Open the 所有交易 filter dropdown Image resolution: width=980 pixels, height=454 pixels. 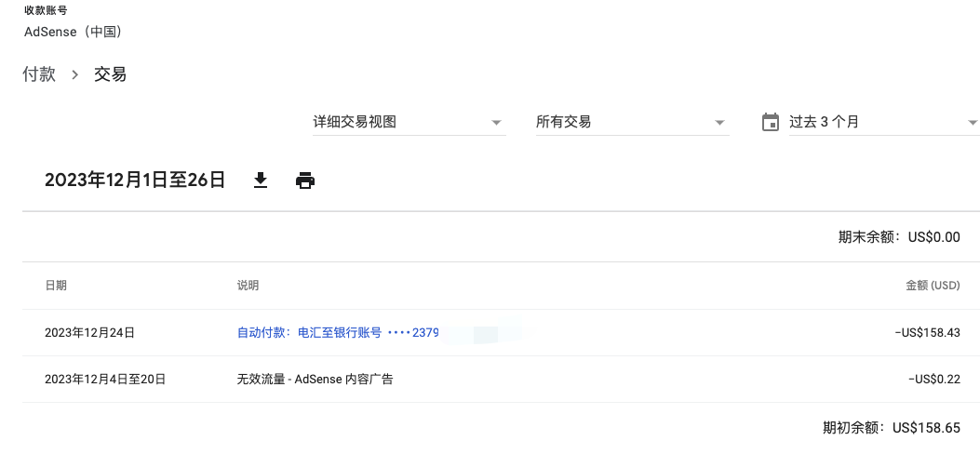pos(632,123)
